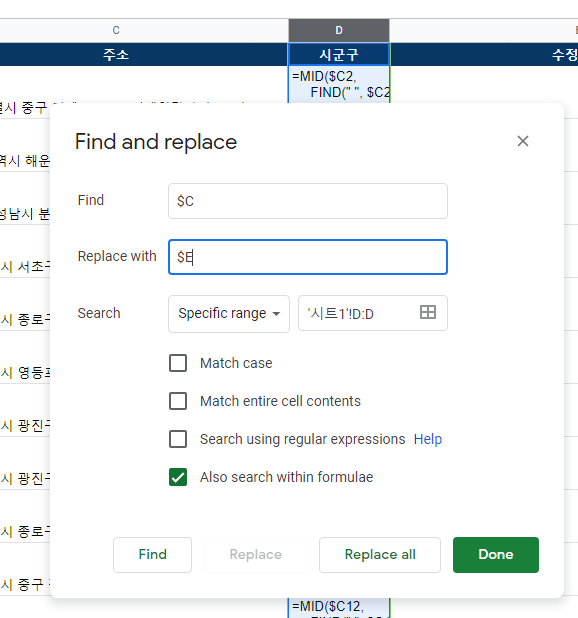This screenshot has width=578, height=618.
Task: Select column C header
Action: (116, 30)
